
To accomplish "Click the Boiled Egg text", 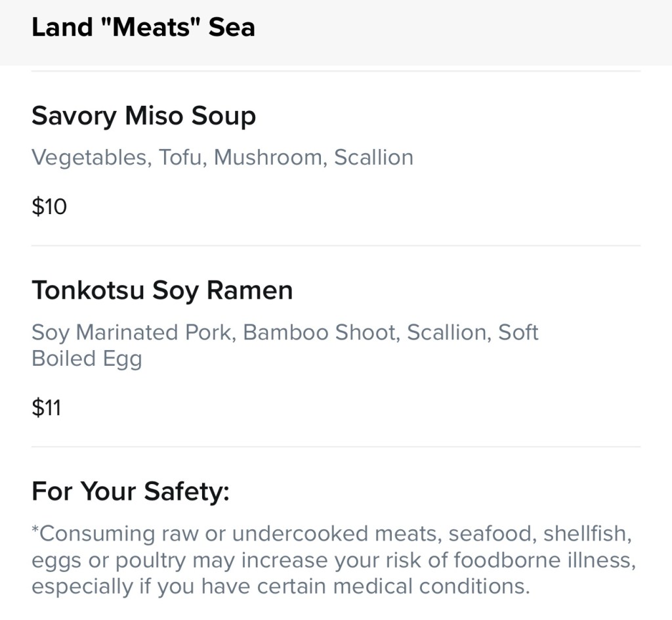I will click(x=87, y=359).
